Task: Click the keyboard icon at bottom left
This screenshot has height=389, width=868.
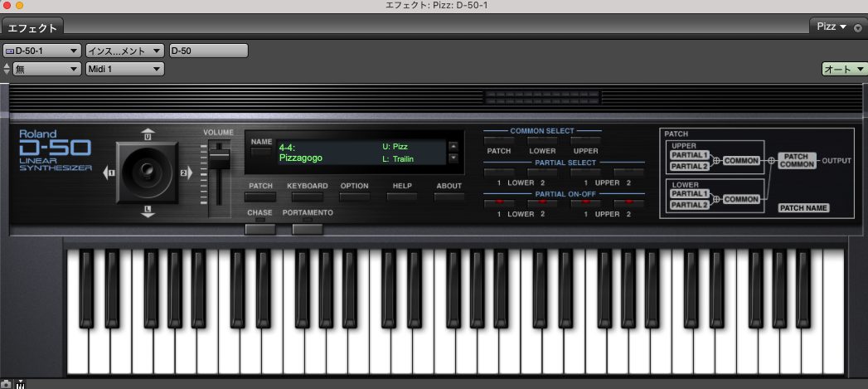Action: pos(21,383)
